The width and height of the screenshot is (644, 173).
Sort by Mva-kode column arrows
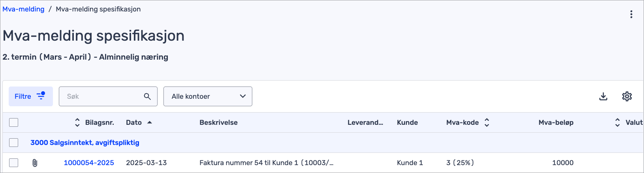tap(487, 122)
